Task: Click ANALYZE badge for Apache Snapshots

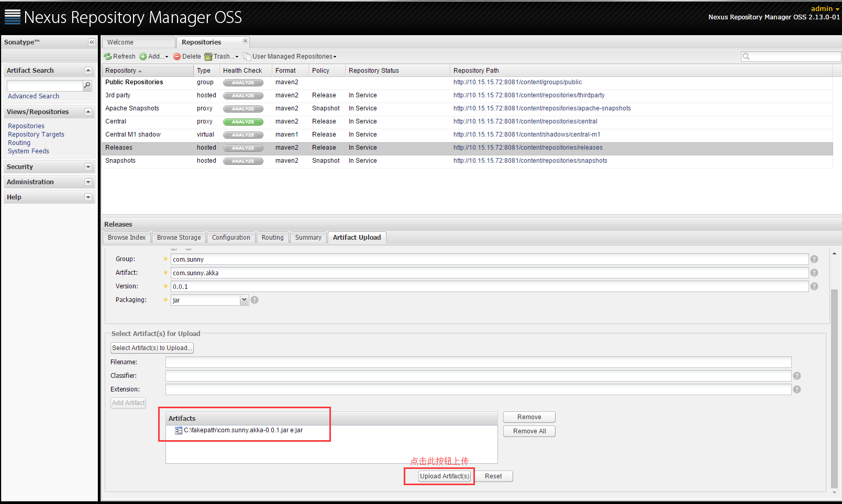Action: point(243,109)
